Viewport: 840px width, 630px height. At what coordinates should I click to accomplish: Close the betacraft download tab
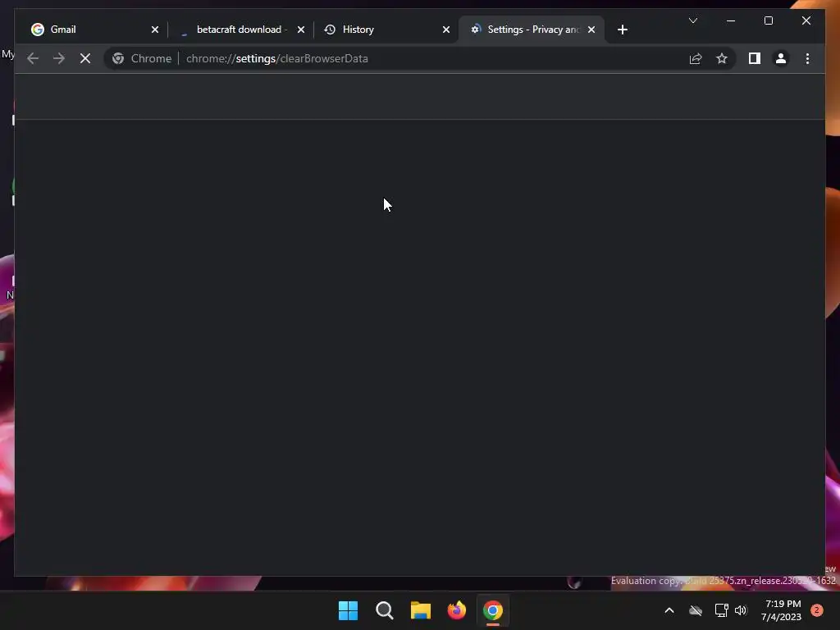[300, 30]
